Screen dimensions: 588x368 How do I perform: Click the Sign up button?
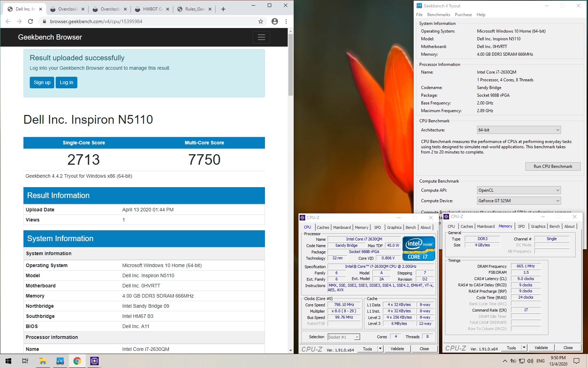coord(42,82)
